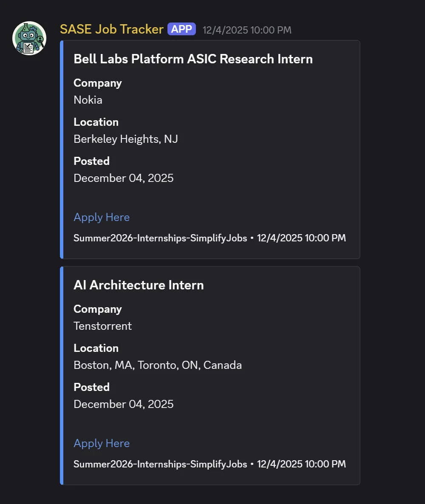Click the APP badge next to the bot name
The height and width of the screenshot is (504, 425).
(181, 29)
